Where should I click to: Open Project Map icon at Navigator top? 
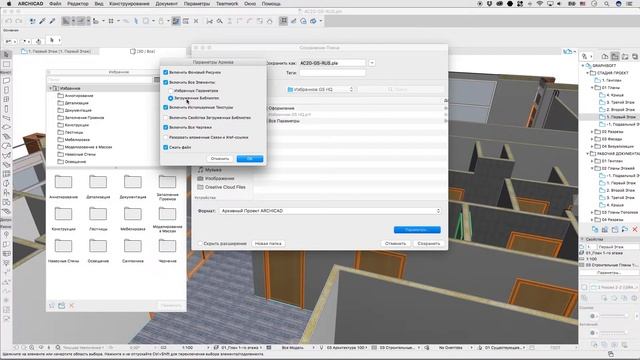pyautogui.click(x=605, y=56)
